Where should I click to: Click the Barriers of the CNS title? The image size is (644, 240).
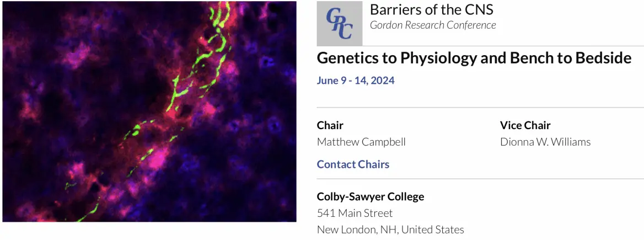(x=431, y=9)
